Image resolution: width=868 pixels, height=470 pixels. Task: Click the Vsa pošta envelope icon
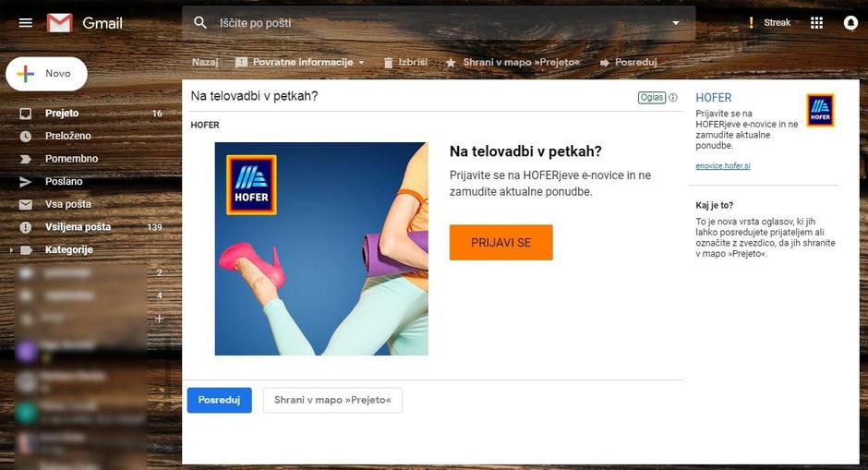(26, 204)
